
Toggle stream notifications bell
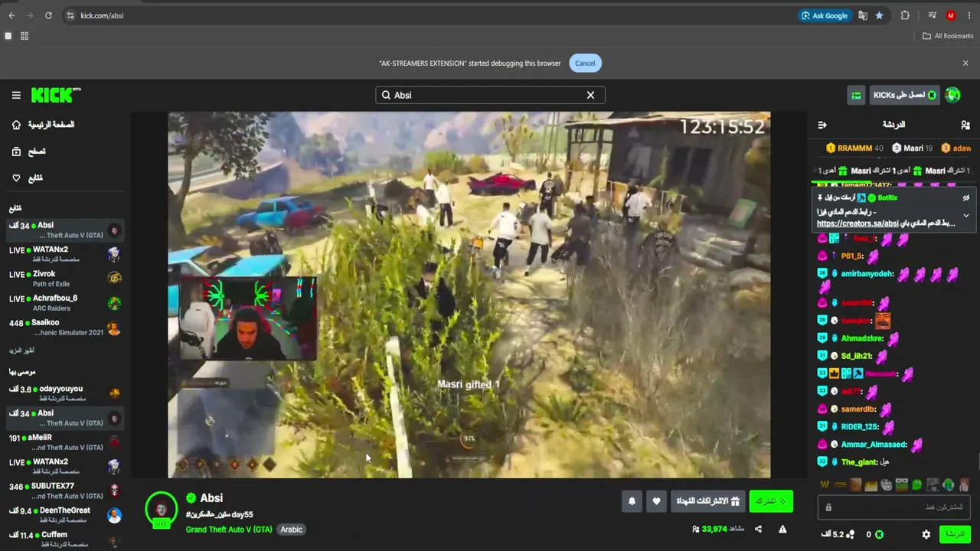coord(632,501)
